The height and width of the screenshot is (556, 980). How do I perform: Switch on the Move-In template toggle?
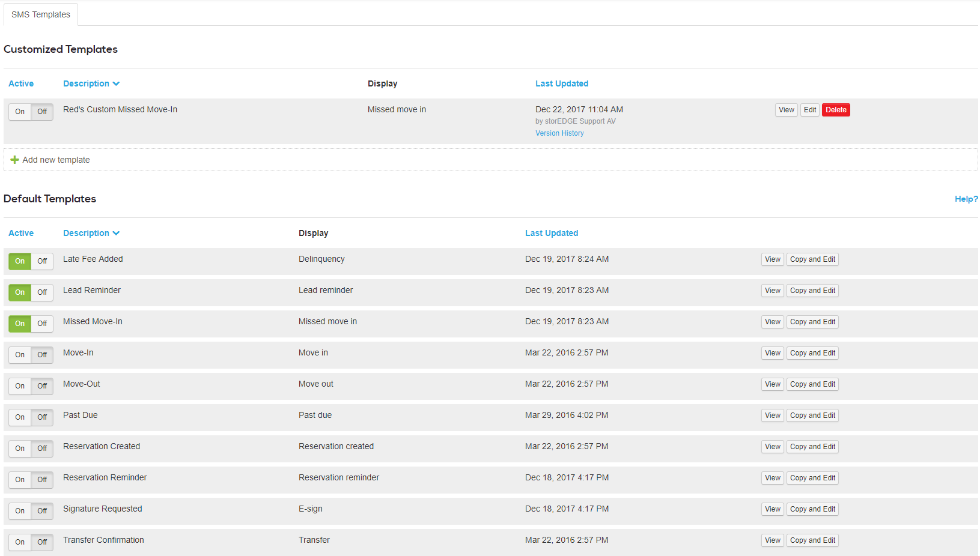[x=20, y=355]
